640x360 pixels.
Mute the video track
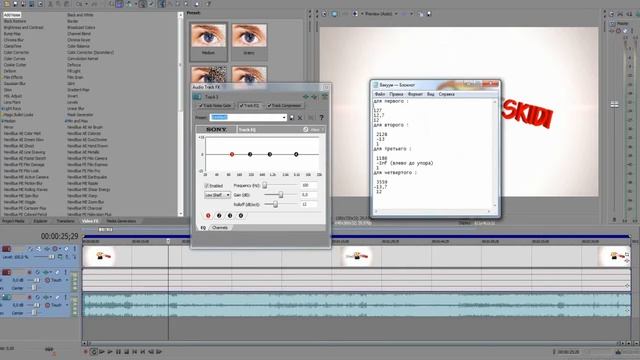(x=67, y=249)
